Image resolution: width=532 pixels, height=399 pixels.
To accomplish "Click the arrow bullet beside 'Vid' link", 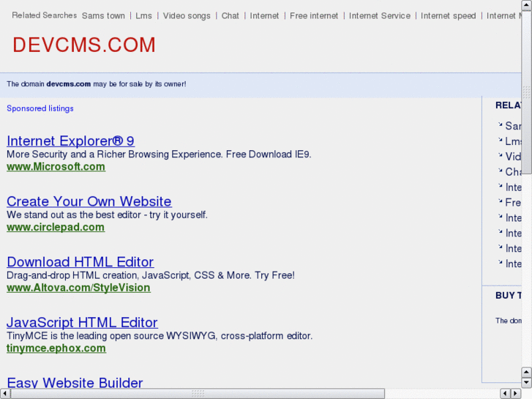I will point(500,155).
